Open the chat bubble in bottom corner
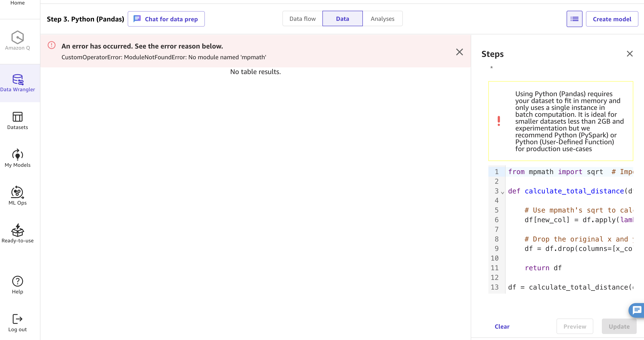Viewport: 644px width, 340px height. 636,310
